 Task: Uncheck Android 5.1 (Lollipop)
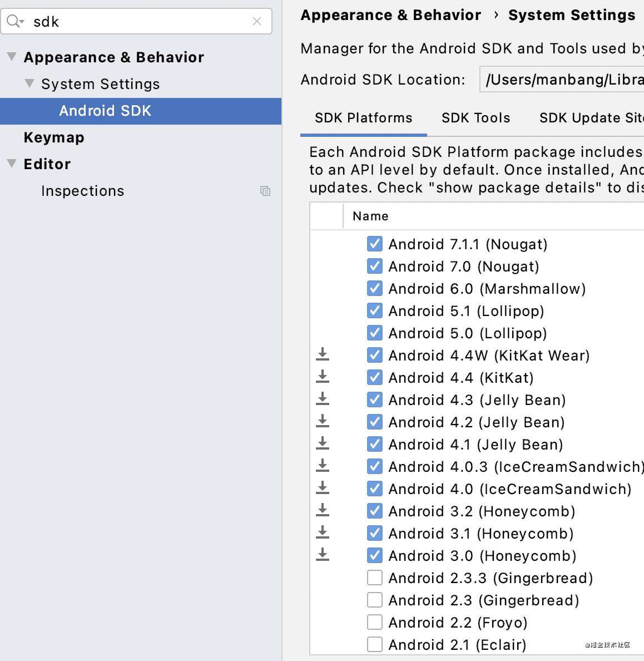click(x=375, y=310)
